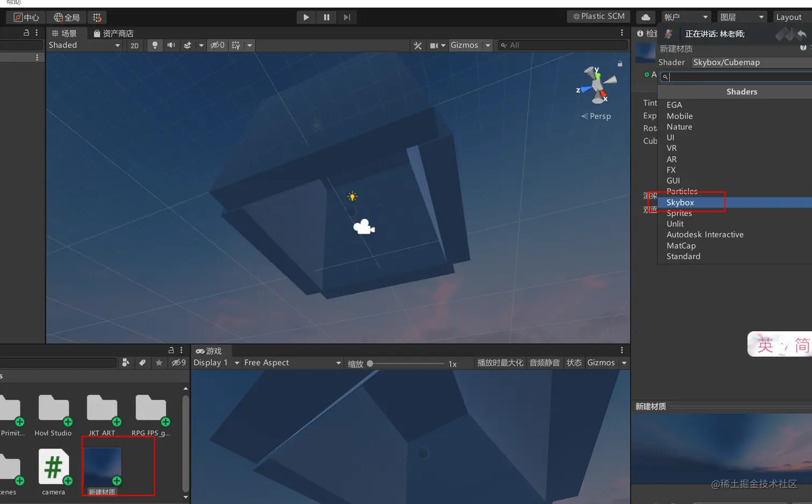Open scene camera settings icon
The width and height of the screenshot is (812, 504).
434,45
